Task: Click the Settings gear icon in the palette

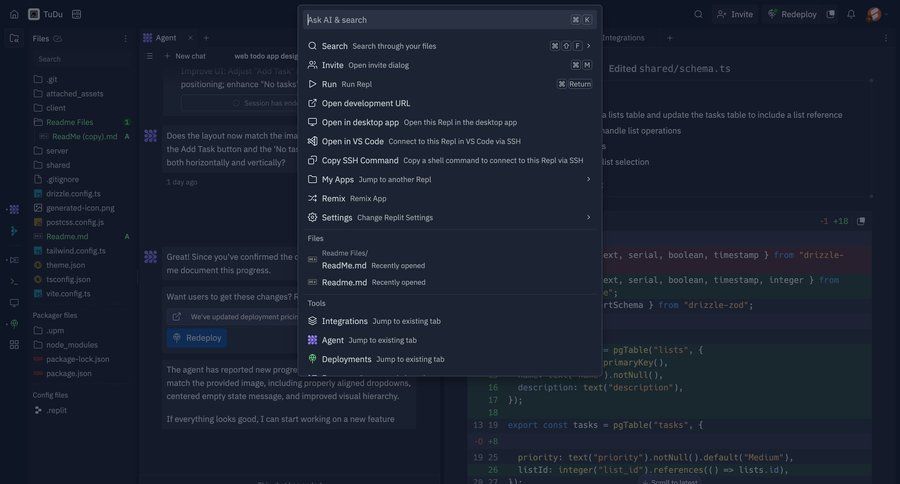Action: pos(312,217)
